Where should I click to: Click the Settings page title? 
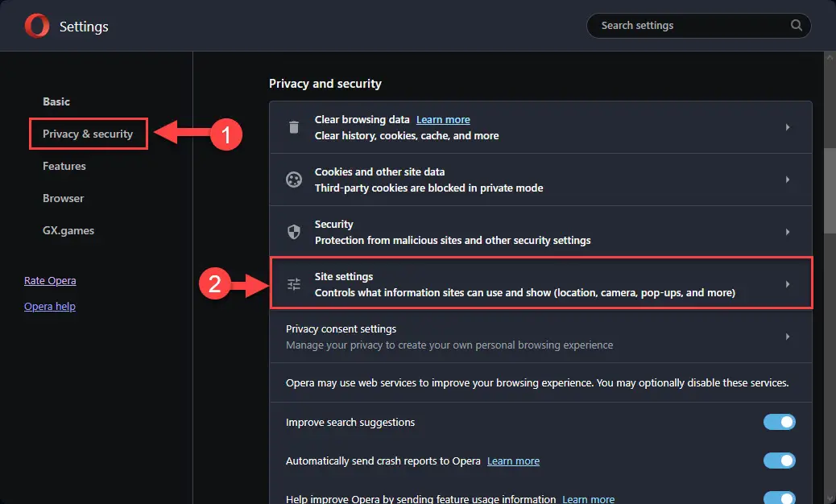tap(84, 26)
